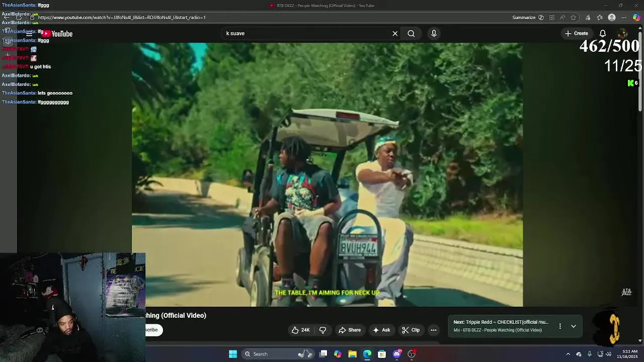Open the split screen icon in address bar

[552, 18]
